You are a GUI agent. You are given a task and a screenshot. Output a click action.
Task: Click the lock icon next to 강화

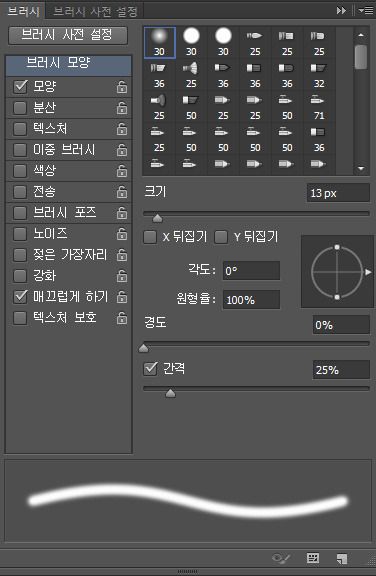(122, 276)
